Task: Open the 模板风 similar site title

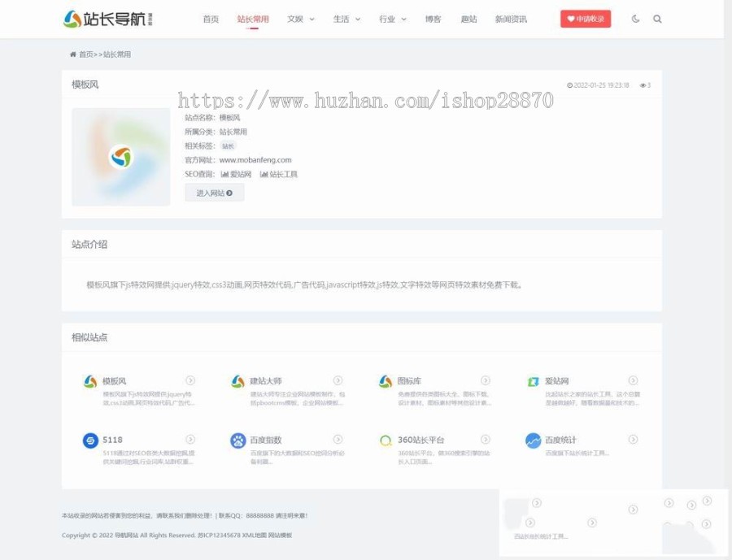Action: coord(115,381)
